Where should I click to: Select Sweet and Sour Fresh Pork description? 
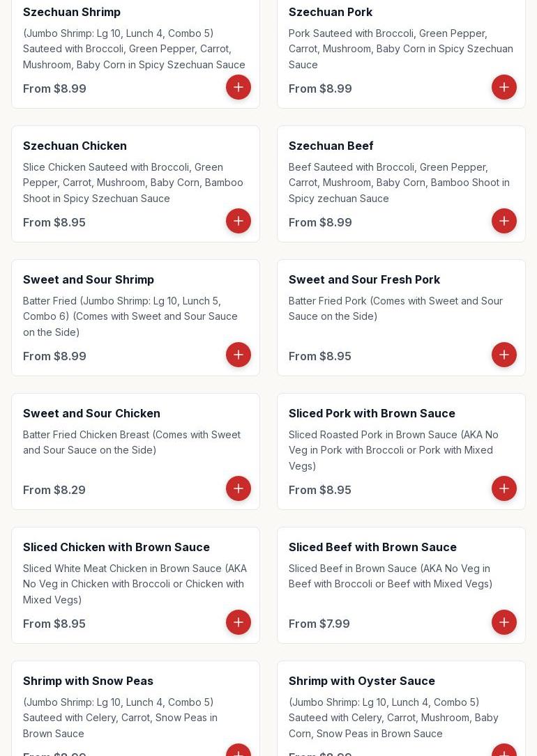click(395, 309)
